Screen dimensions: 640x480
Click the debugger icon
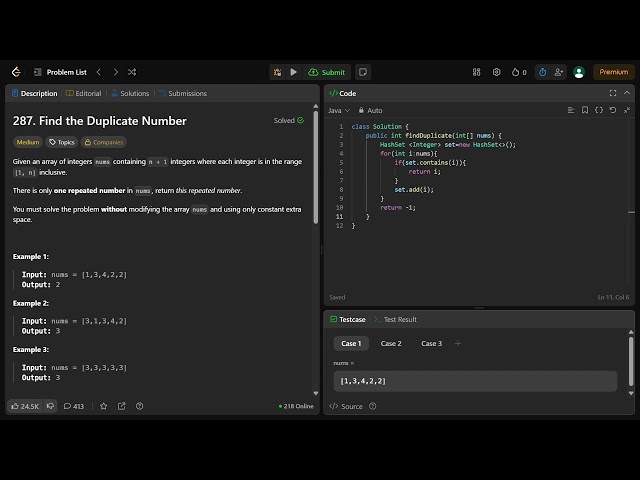coord(278,72)
